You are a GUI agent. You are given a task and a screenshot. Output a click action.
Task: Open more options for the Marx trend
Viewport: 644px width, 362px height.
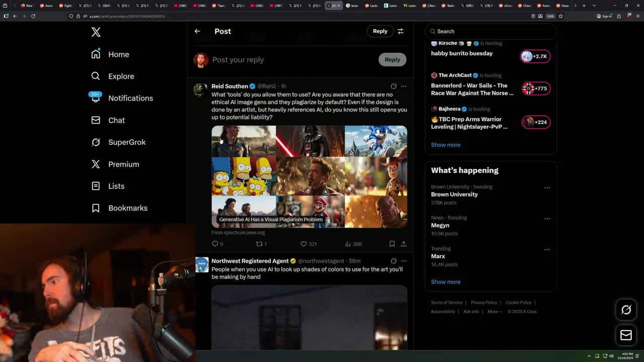click(x=547, y=249)
